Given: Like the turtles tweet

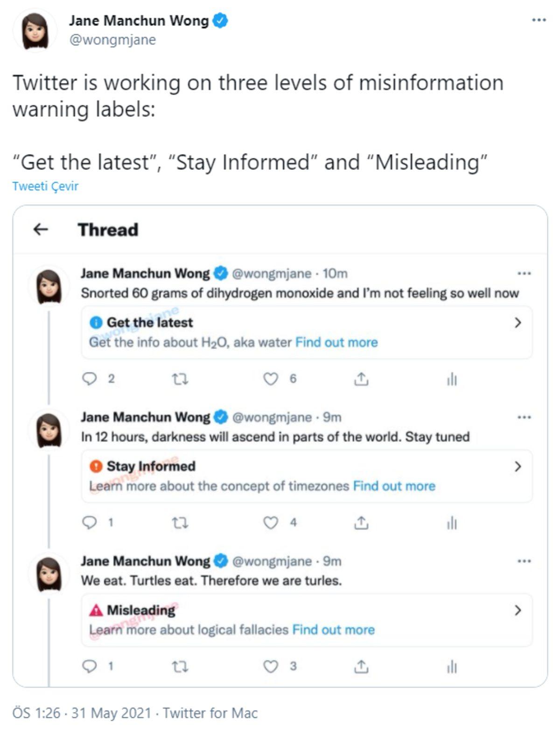Looking at the screenshot, I should [271, 666].
